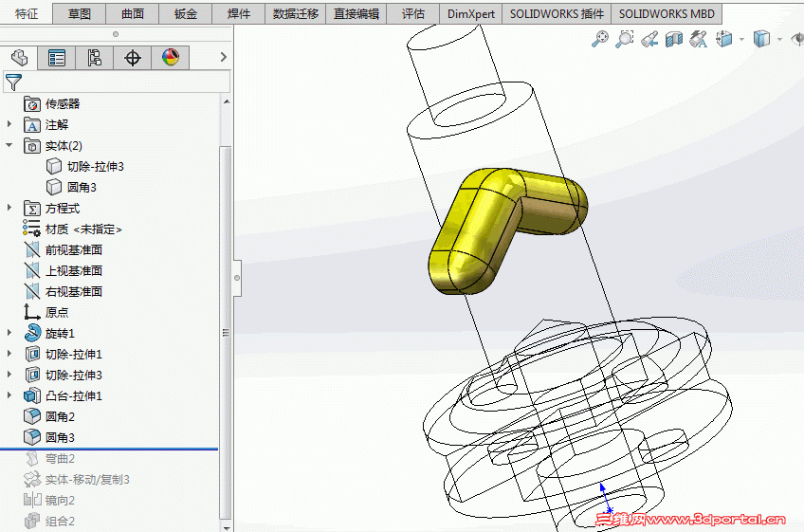Screen dimensions: 804x532
Task: Click the Previous View icon
Action: coord(649,39)
